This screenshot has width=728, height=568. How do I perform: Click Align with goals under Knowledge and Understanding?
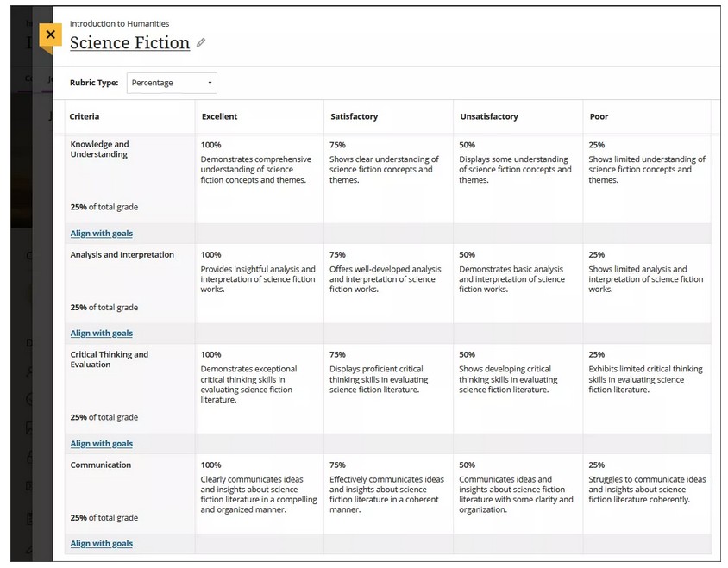102,234
